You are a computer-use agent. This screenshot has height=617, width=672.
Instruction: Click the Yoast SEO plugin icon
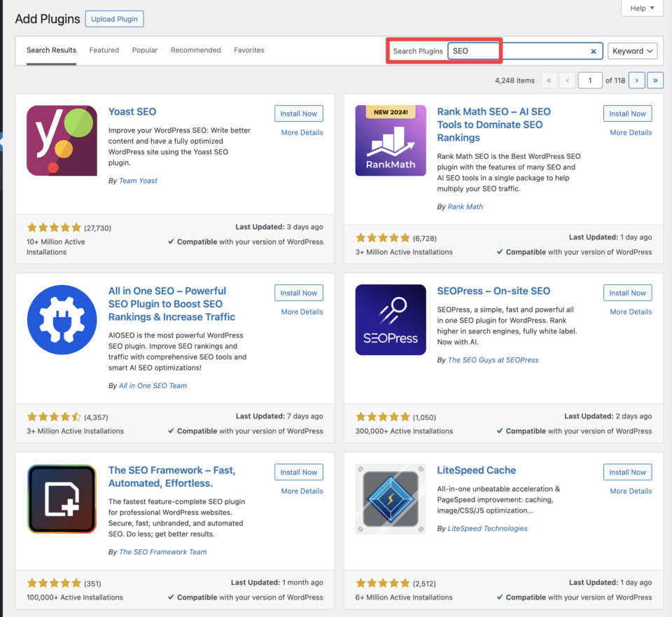coord(62,141)
